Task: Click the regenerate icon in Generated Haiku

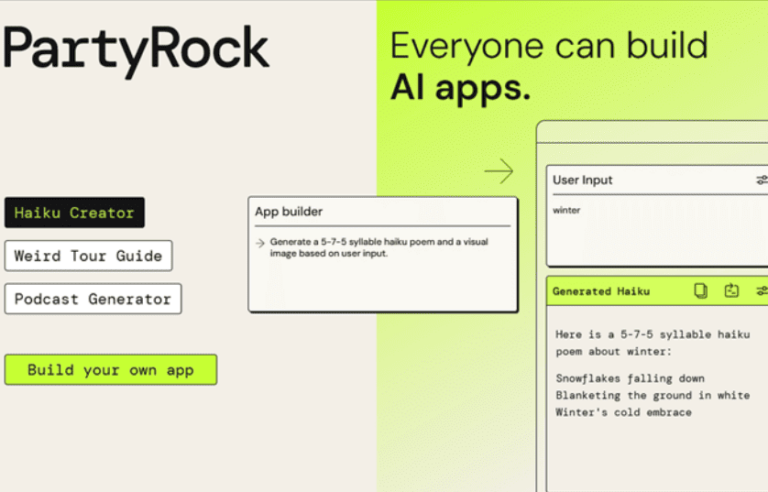Action: (x=731, y=291)
